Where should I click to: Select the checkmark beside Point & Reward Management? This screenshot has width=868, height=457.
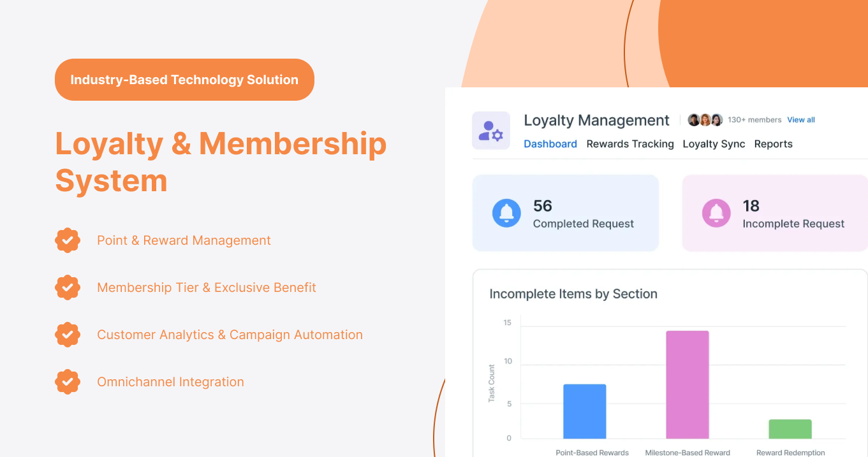68,240
